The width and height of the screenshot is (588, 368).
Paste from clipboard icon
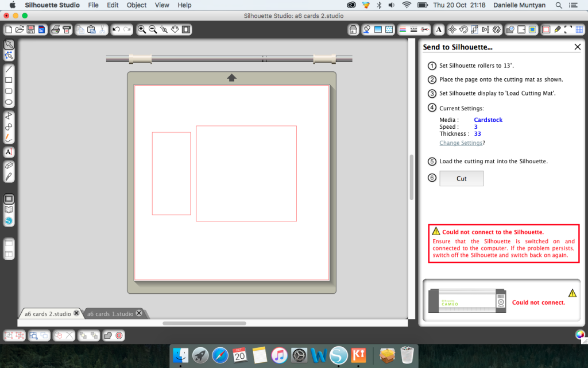click(91, 29)
